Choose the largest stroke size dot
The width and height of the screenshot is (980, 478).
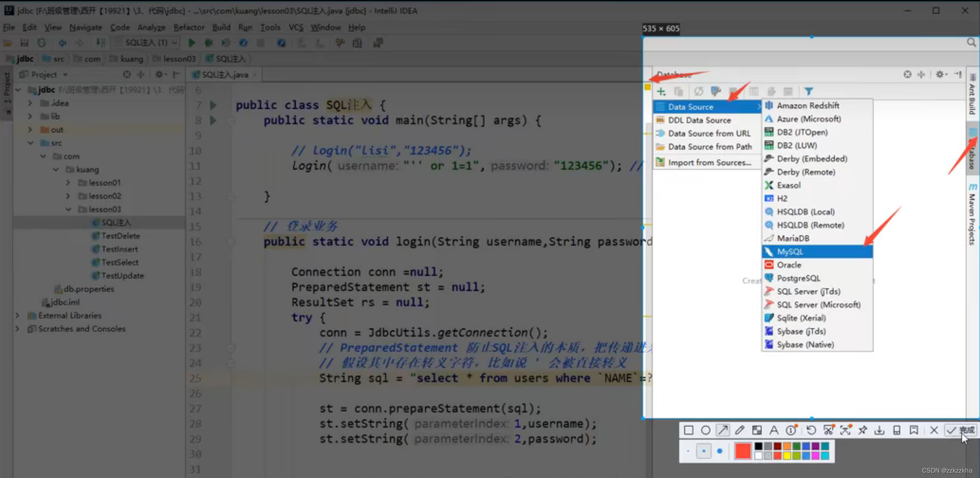pyautogui.click(x=719, y=451)
